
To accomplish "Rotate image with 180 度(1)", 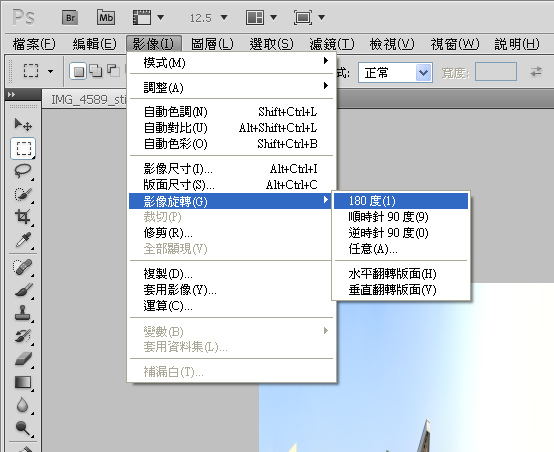I will [x=401, y=201].
